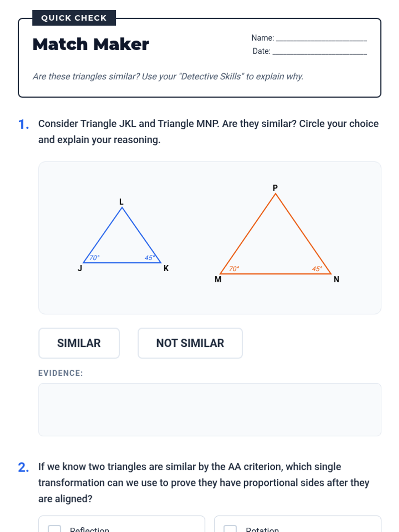Click vertex label L on blue triangle
Screen dimensions: 399x532
121,202
